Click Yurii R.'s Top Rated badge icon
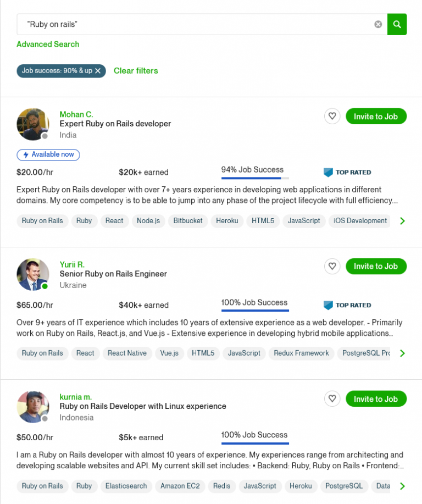This screenshot has height=504, width=422. [x=327, y=305]
